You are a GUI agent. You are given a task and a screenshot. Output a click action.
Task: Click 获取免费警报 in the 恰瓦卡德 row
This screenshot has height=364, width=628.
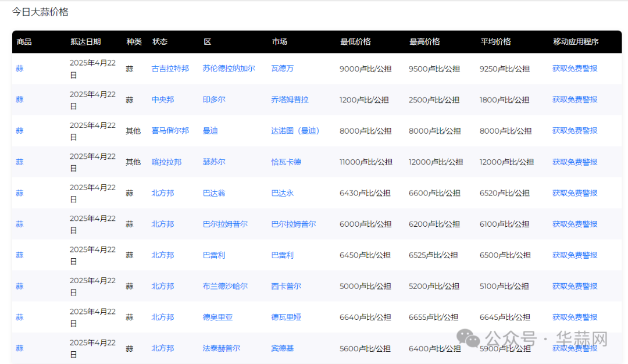coord(575,162)
